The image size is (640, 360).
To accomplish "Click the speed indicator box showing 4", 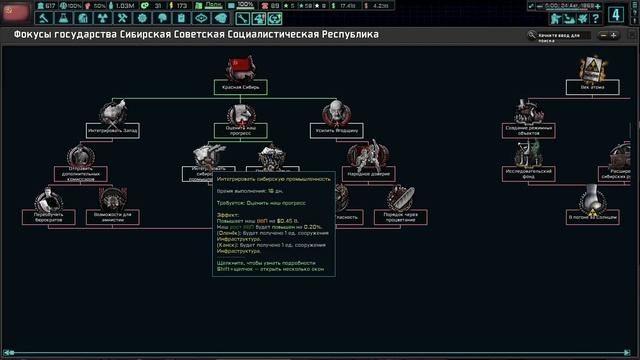I will [616, 15].
